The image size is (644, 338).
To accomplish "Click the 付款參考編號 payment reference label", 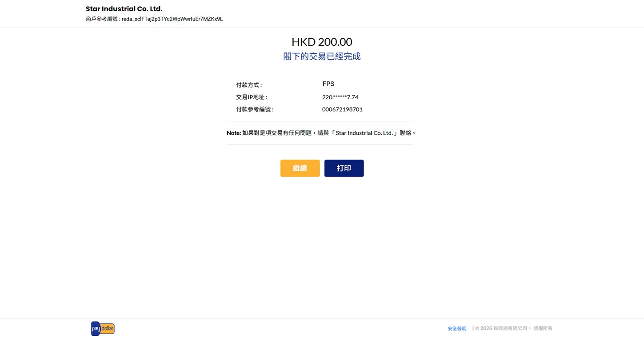I will pyautogui.click(x=255, y=109).
